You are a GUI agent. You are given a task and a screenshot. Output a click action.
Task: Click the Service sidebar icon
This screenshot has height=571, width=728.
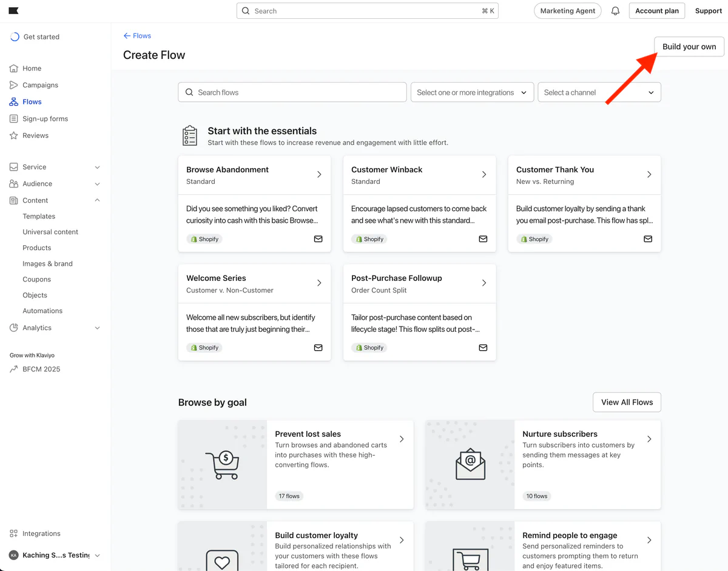tap(14, 167)
